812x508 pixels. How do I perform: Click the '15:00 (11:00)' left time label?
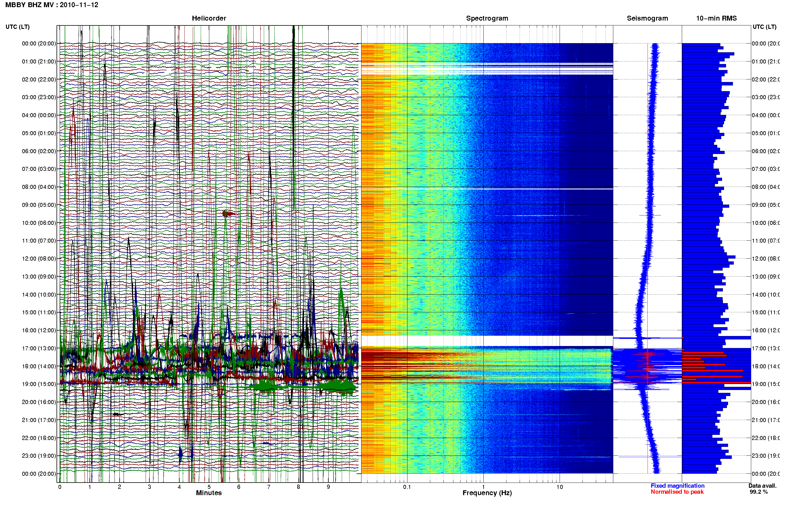point(39,313)
